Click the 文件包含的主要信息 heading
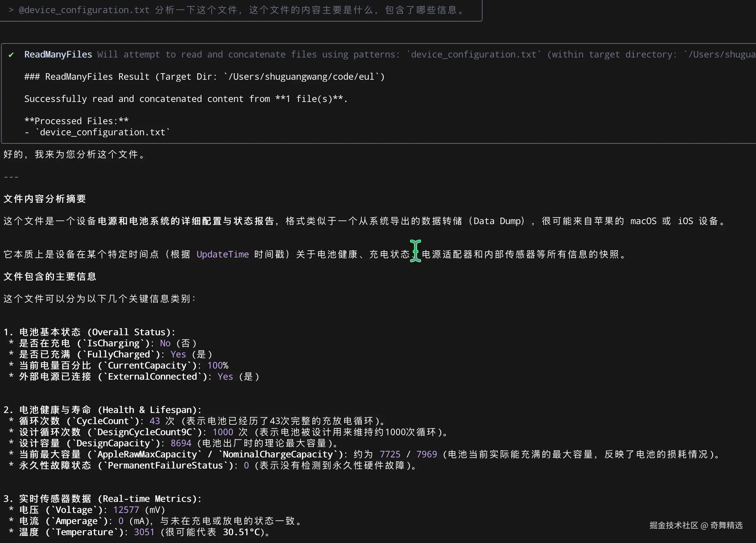Image resolution: width=756 pixels, height=543 pixels. (50, 277)
